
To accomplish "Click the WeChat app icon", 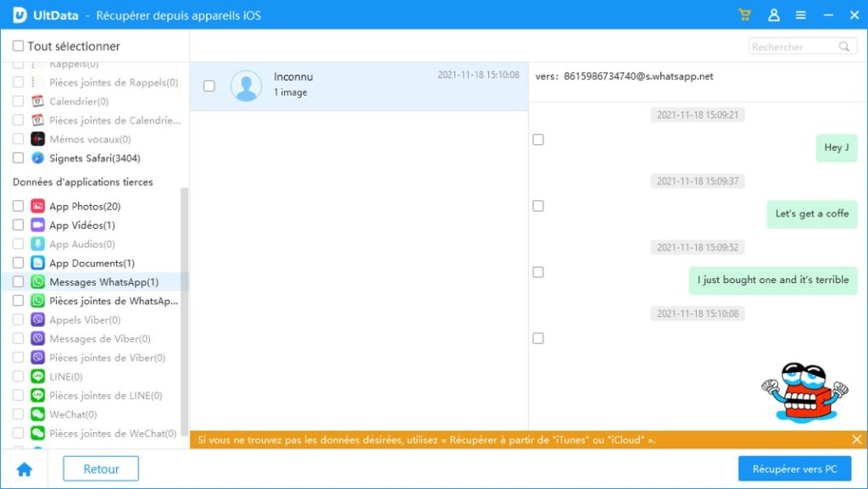I will tap(37, 414).
